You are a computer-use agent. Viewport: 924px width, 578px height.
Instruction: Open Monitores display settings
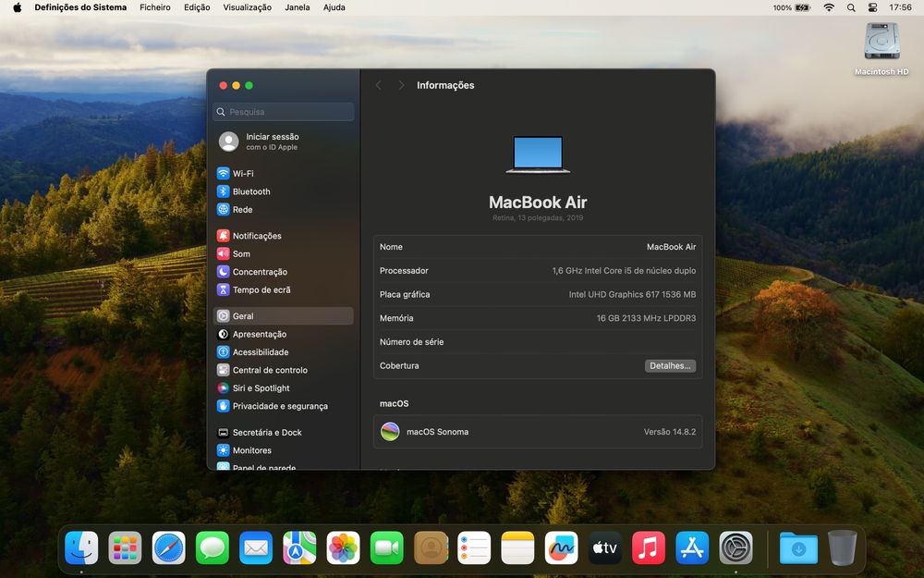click(284, 450)
